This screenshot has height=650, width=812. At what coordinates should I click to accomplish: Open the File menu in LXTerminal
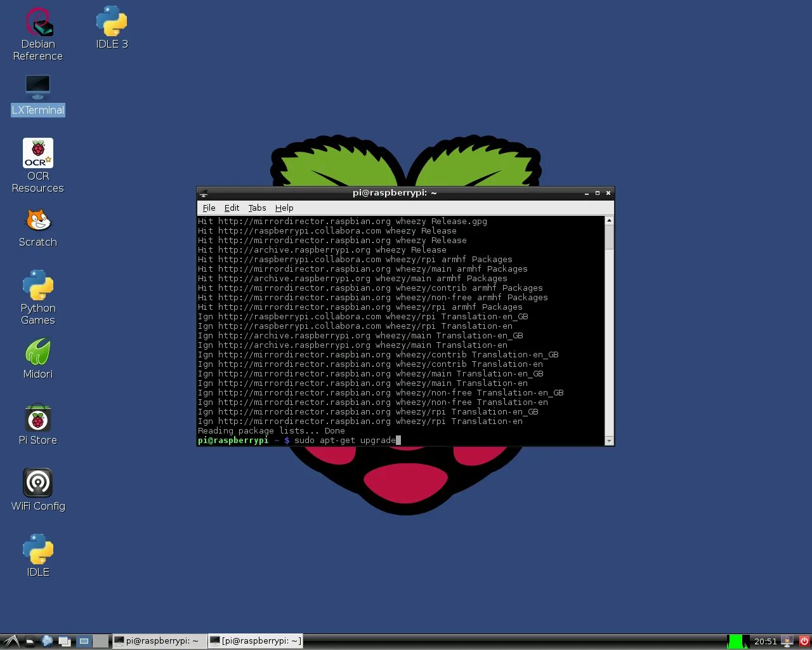click(x=209, y=208)
